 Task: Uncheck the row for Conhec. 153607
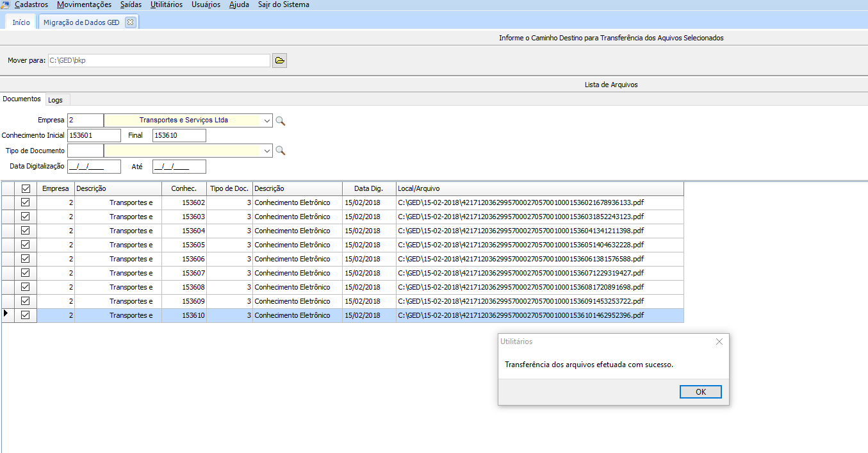[x=26, y=273]
